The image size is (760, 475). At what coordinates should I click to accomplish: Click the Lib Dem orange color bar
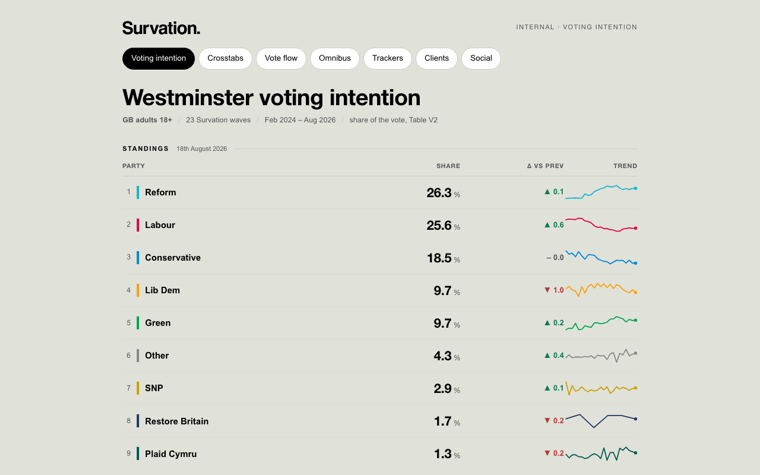[138, 290]
